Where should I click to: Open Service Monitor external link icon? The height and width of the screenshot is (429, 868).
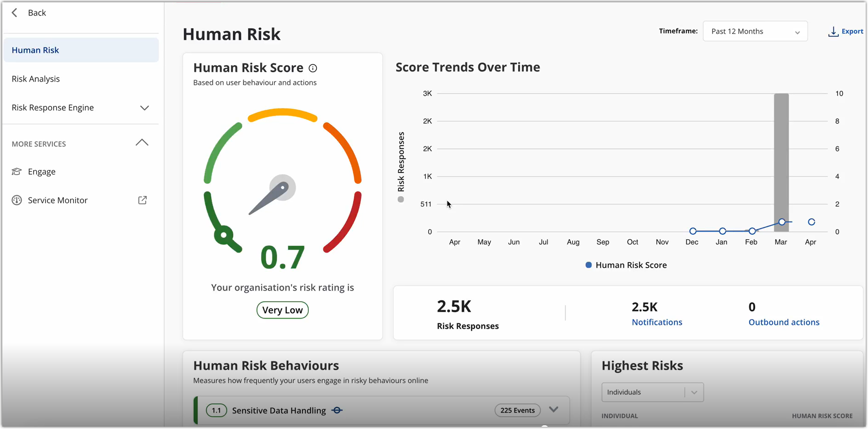pyautogui.click(x=142, y=200)
